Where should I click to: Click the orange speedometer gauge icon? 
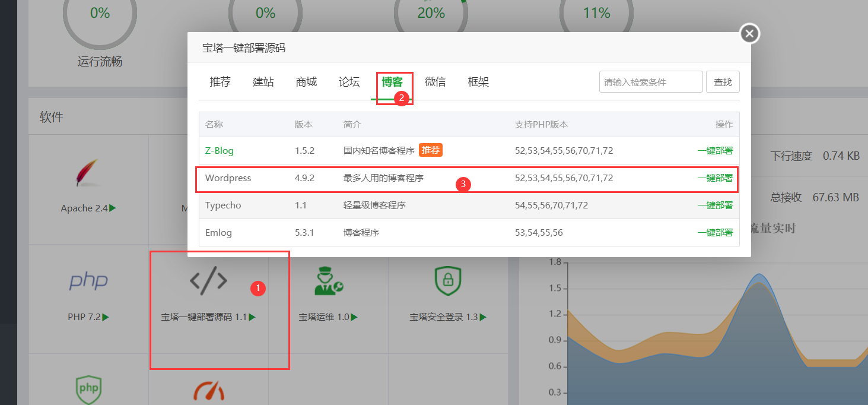(x=208, y=392)
